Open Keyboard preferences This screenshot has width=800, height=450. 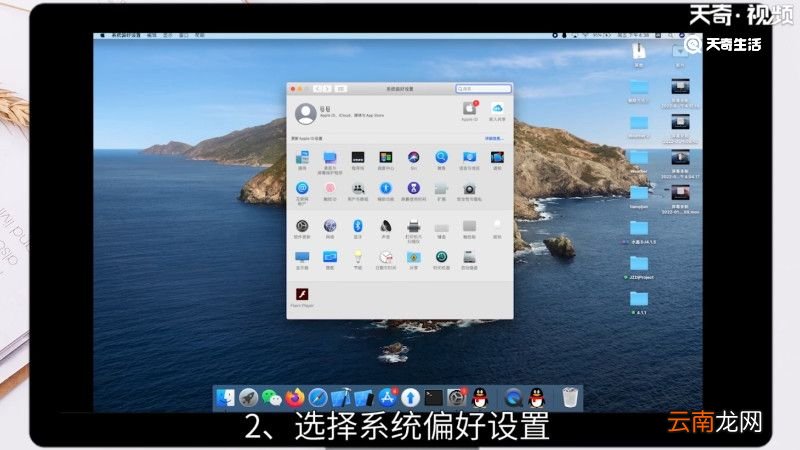441,227
